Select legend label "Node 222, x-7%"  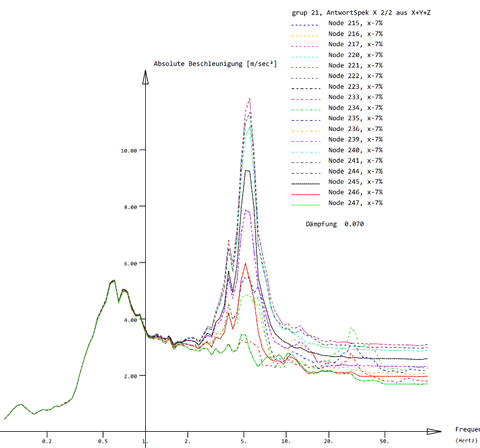(355, 76)
